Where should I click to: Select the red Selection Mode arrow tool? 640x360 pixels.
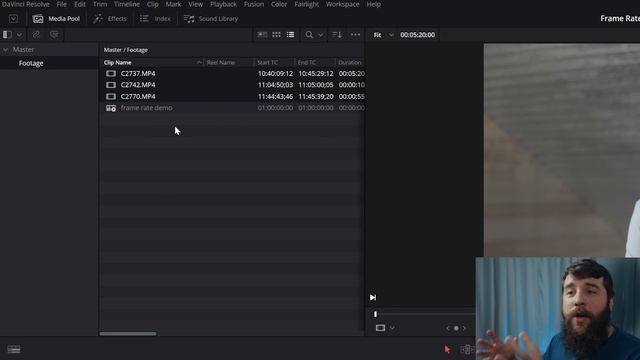point(447,349)
